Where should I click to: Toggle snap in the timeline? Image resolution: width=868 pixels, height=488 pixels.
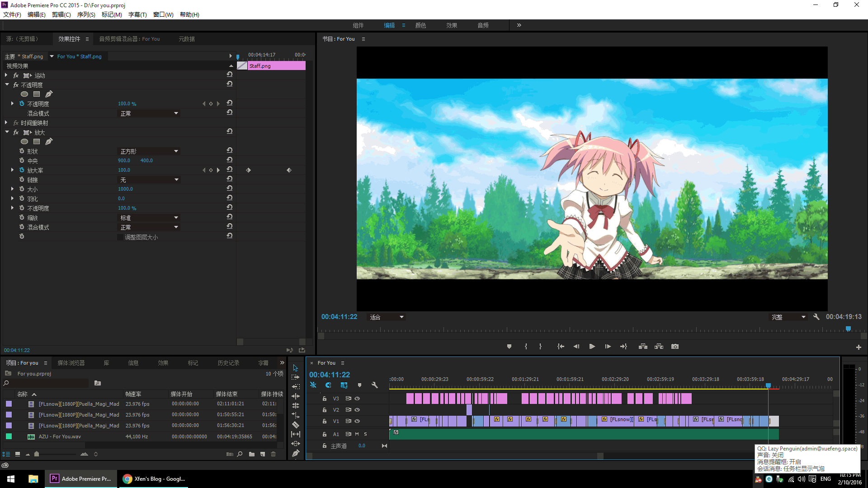(x=329, y=385)
